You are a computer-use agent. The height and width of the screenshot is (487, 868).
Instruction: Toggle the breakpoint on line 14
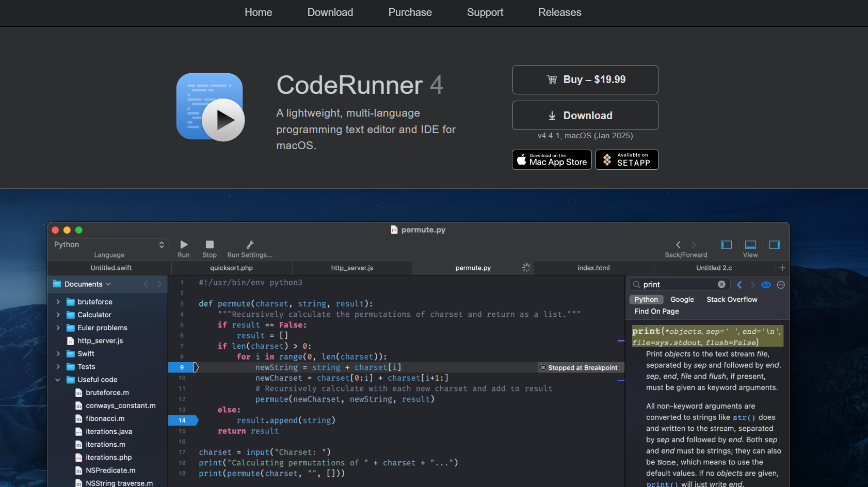coord(182,420)
